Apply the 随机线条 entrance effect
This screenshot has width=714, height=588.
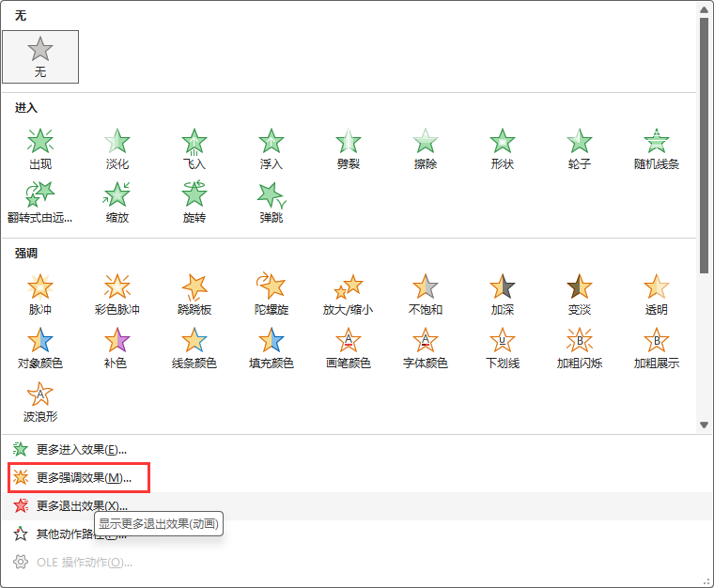(x=656, y=149)
